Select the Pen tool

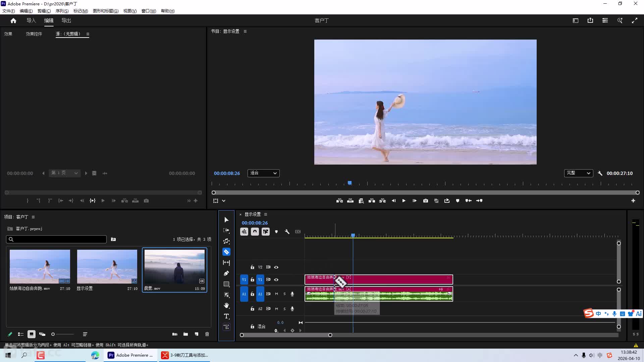point(226,273)
